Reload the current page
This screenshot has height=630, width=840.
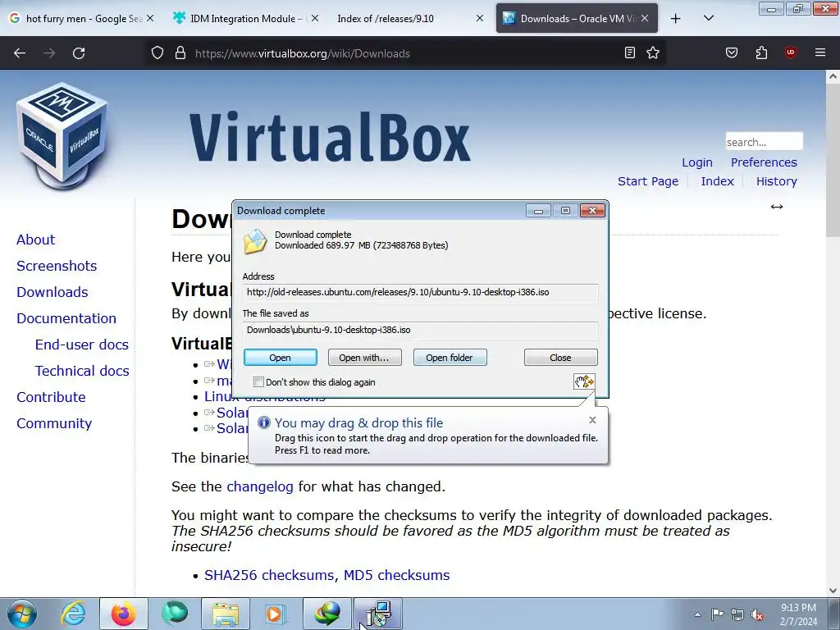79,53
